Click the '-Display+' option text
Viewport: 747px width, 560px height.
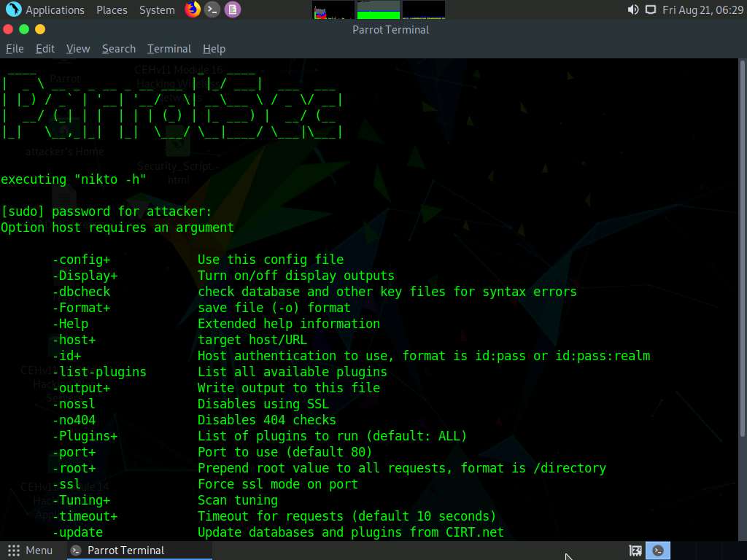click(85, 276)
